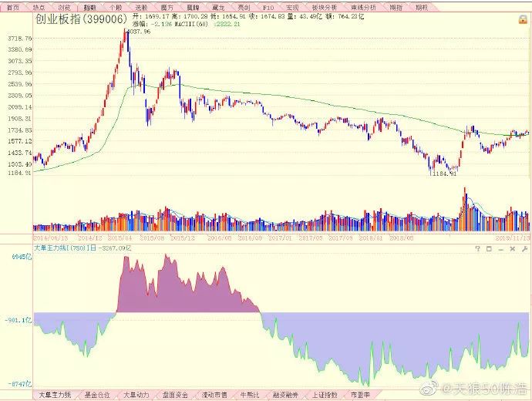Open help question mark in indicator panel
Screen dimensions: 532x401
point(477,248)
